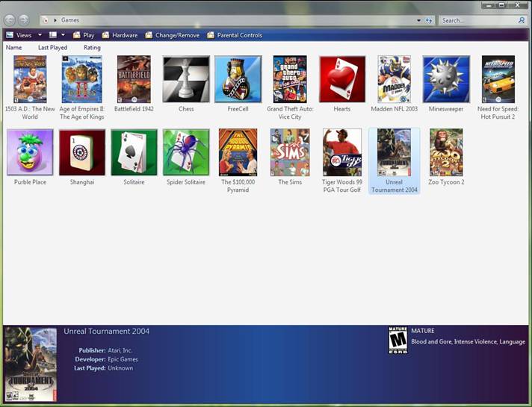This screenshot has width=532, height=407.
Task: Click the search magnifier icon
Action: point(522,20)
